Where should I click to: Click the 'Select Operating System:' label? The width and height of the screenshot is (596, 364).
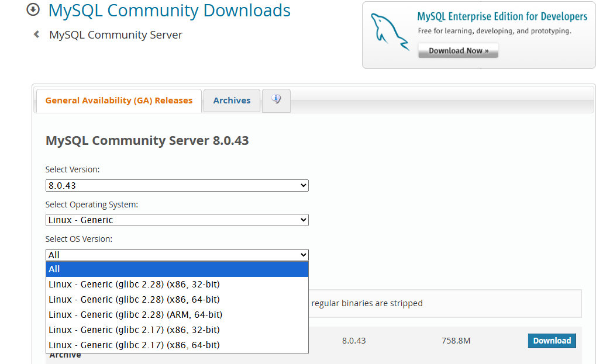coord(92,204)
